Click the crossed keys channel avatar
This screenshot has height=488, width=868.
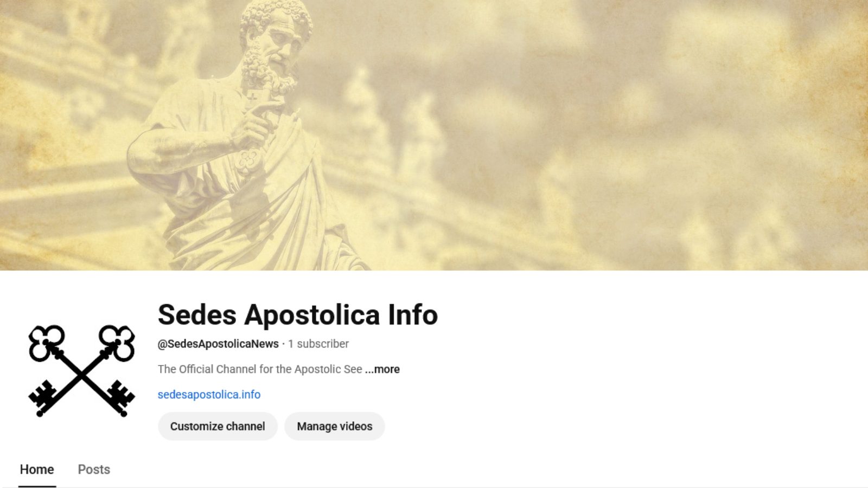81,371
